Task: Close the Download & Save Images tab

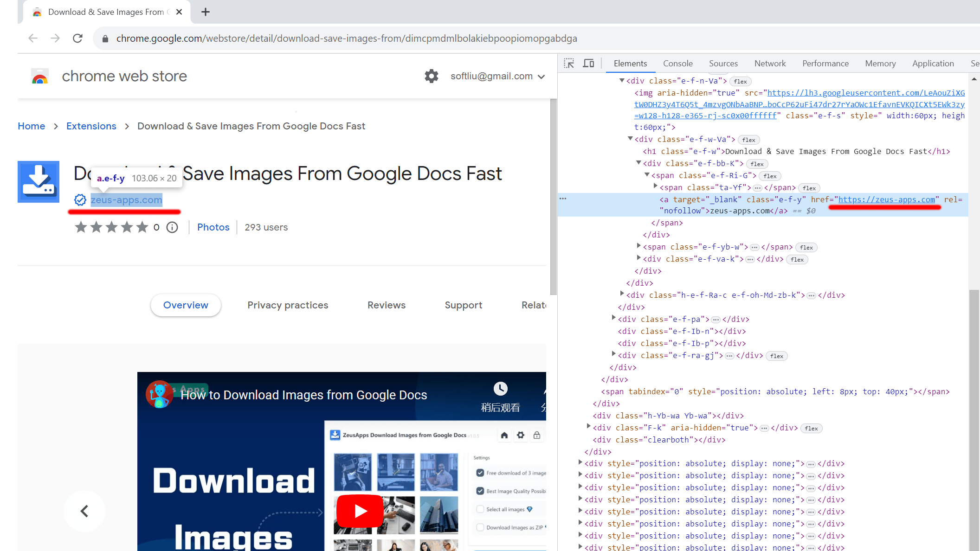Action: 179,12
